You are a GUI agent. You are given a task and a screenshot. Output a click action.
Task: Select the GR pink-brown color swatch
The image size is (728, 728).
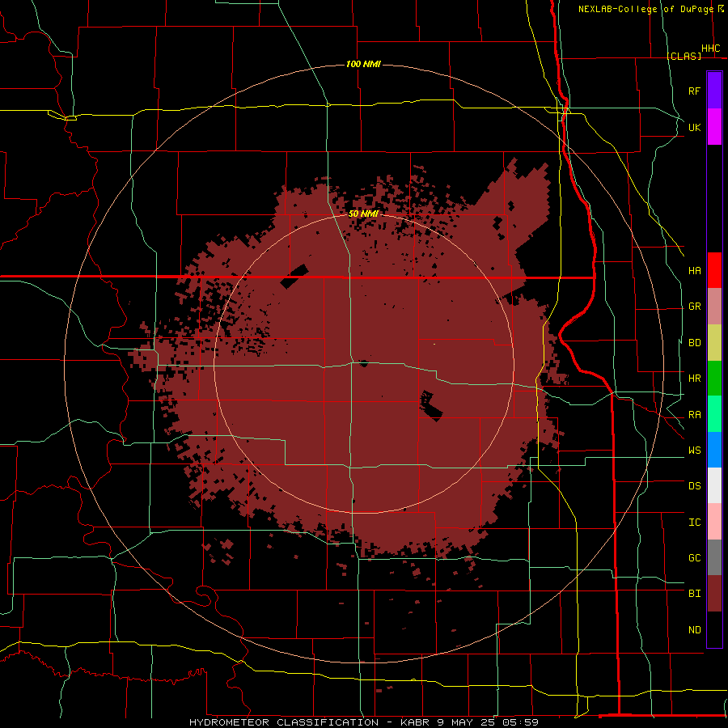(714, 307)
